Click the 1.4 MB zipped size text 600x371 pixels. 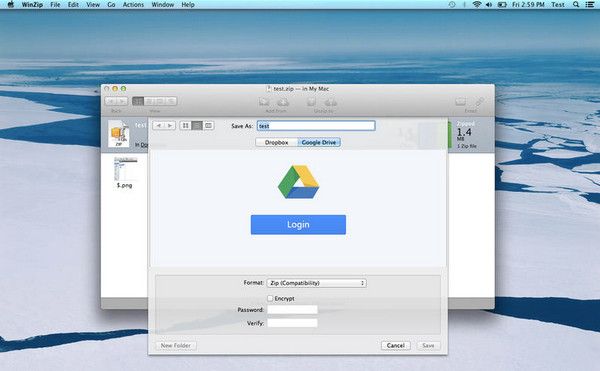[x=464, y=134]
